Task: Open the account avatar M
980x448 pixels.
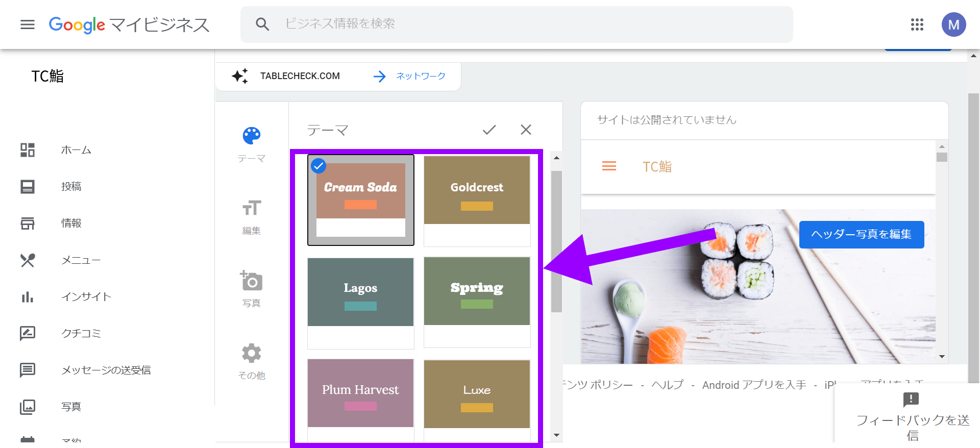Action: pyautogui.click(x=953, y=24)
